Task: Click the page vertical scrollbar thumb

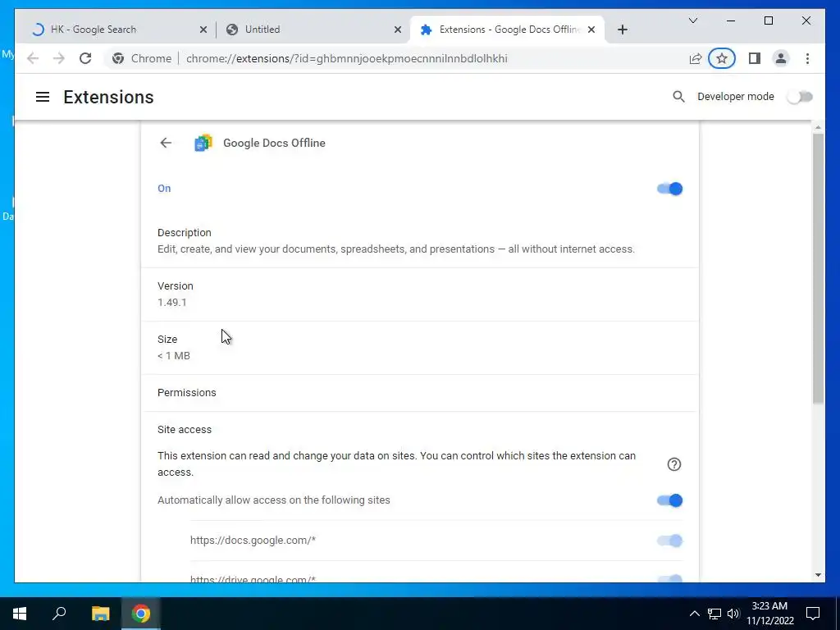Action: point(818,268)
